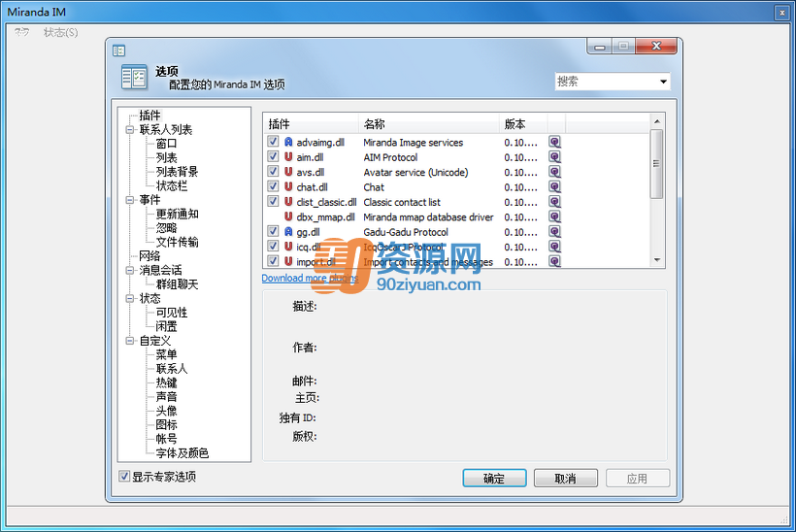The height and width of the screenshot is (532, 796).
Task: Click the plugin list scroll-up arrow
Action: (657, 121)
